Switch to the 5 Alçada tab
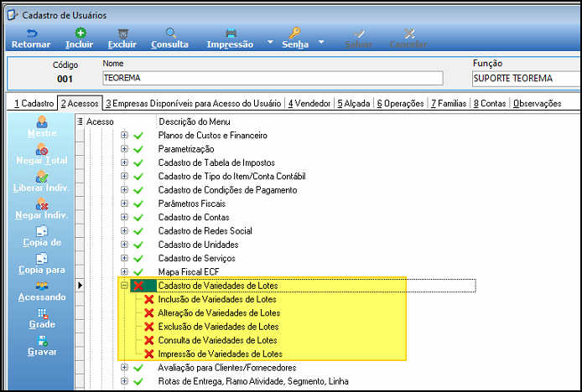582x392 pixels. [354, 104]
